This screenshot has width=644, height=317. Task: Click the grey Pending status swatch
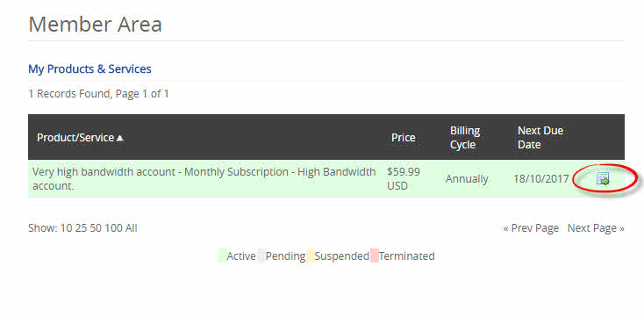261,256
